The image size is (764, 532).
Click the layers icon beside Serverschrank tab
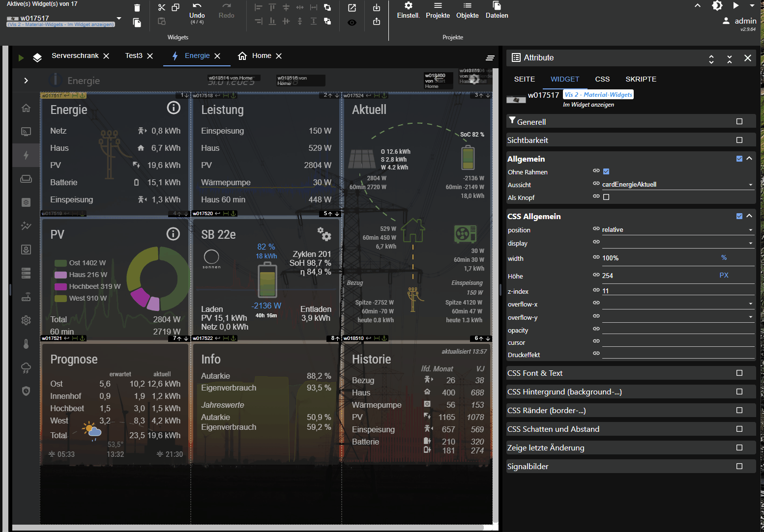point(37,57)
